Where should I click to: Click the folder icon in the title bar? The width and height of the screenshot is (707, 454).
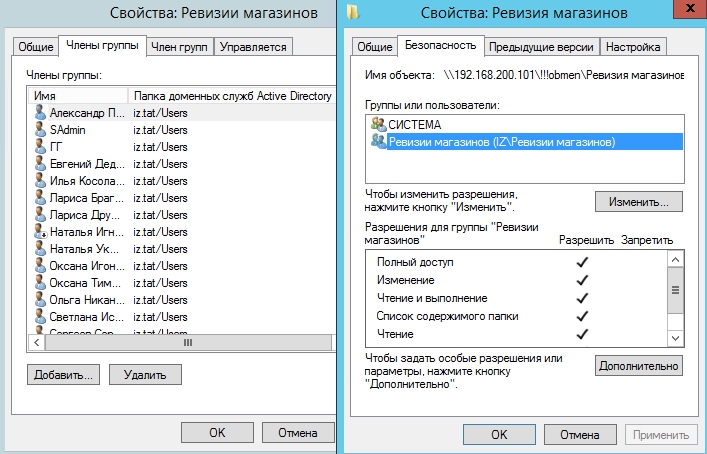(354, 13)
